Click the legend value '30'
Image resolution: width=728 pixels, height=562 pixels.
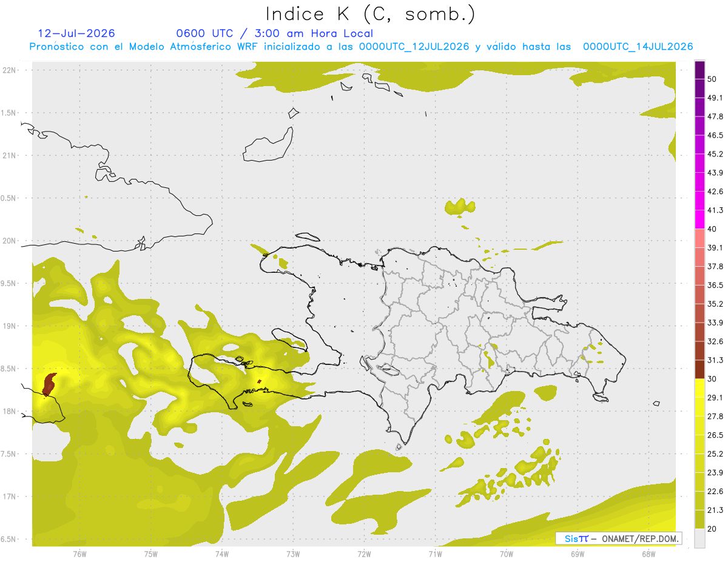coord(712,379)
